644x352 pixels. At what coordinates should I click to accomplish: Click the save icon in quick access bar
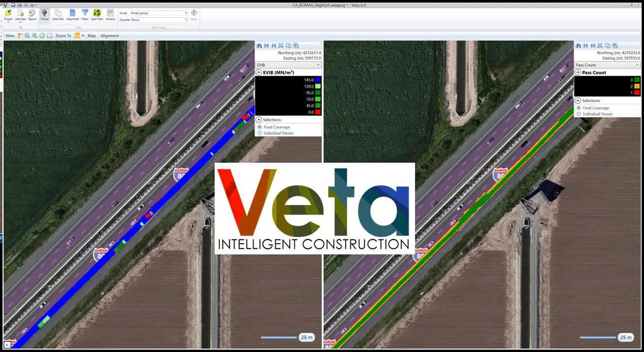13,4
